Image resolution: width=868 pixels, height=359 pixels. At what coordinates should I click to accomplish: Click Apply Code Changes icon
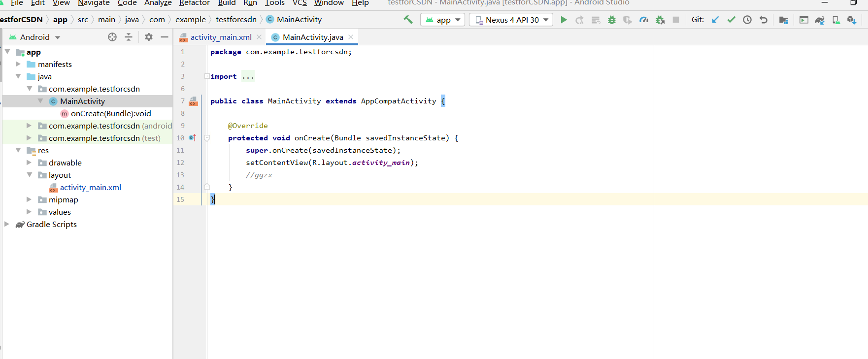point(596,20)
